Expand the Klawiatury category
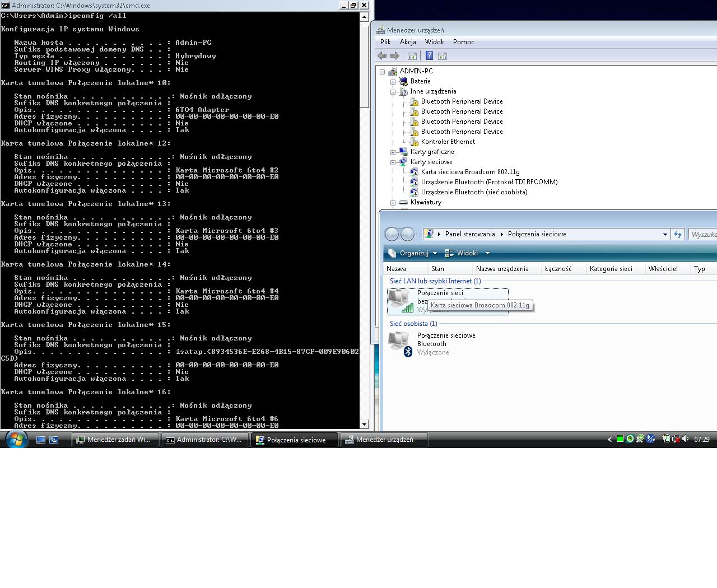The height and width of the screenshot is (588, 717). pyautogui.click(x=393, y=203)
